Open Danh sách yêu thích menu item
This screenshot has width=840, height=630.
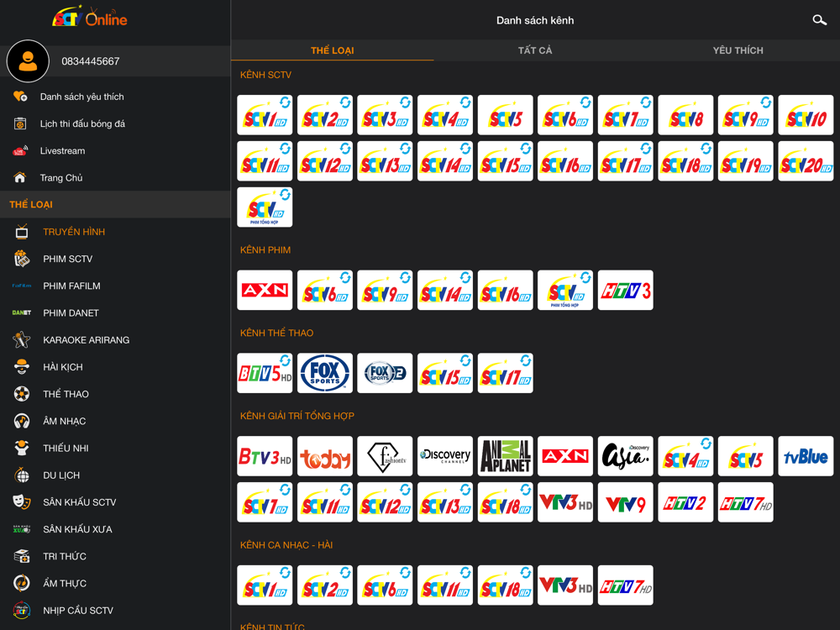click(115, 97)
